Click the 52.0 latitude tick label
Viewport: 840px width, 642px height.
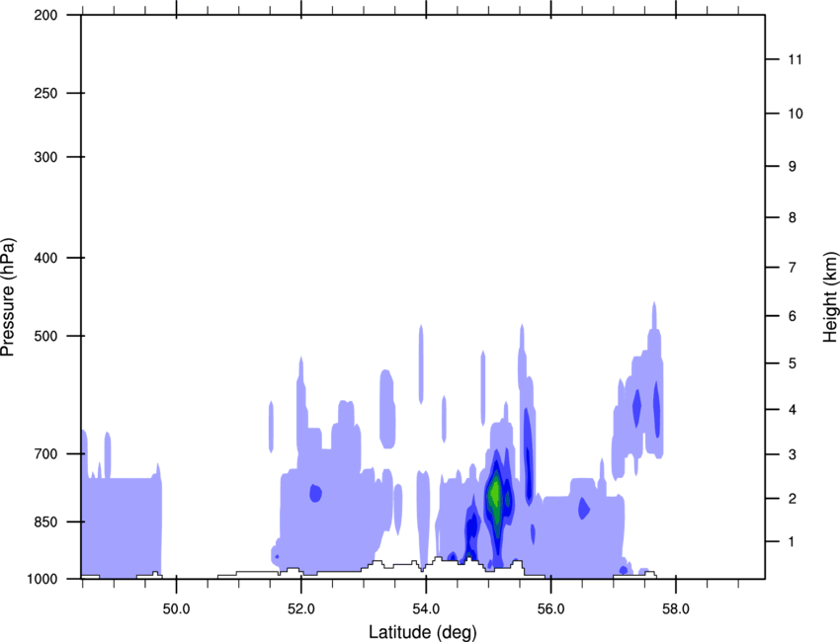pyautogui.click(x=300, y=607)
